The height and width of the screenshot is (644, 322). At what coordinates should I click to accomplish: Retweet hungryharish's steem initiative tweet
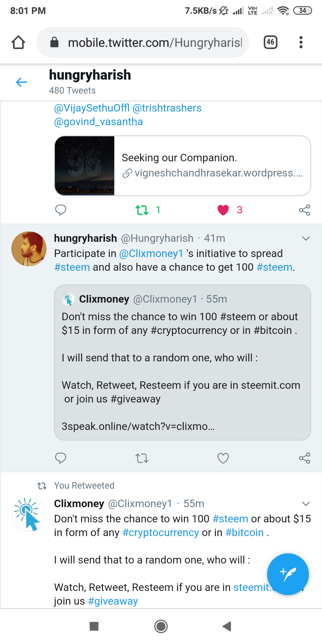point(142,458)
